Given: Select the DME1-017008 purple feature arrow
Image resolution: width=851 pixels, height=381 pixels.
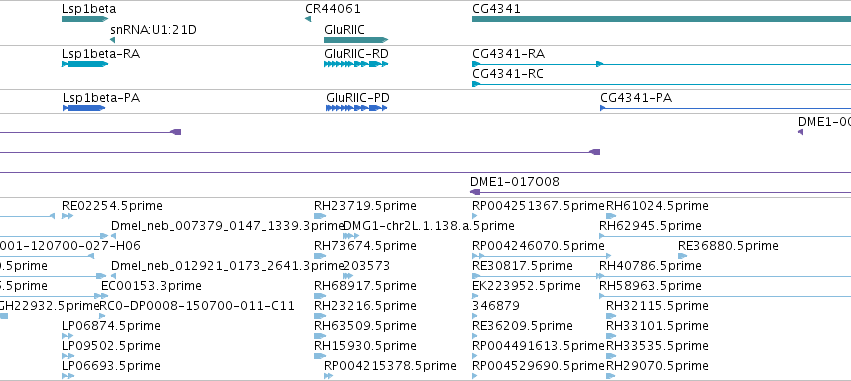Looking at the screenshot, I should 475,192.
